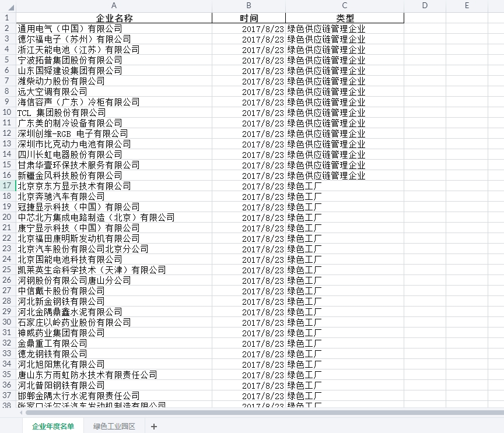The width and height of the screenshot is (504, 433).
Task: Select cell 宁波拓普集团股份有限公司
Action: pyautogui.click(x=114, y=60)
